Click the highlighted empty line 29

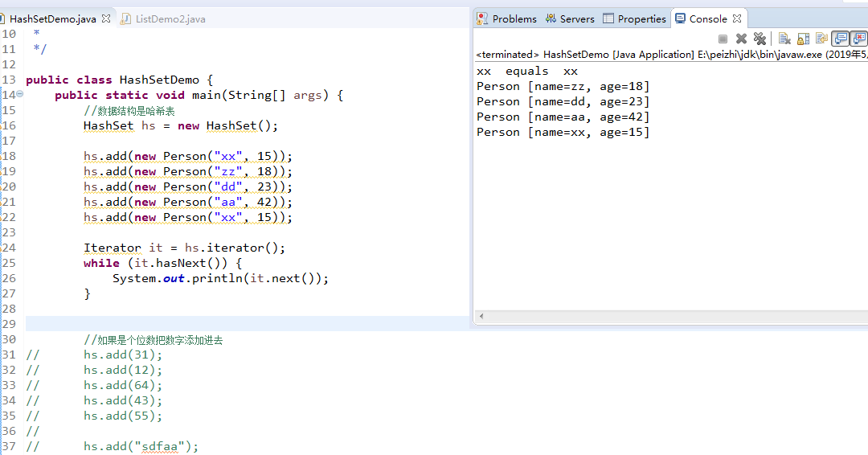(248, 324)
